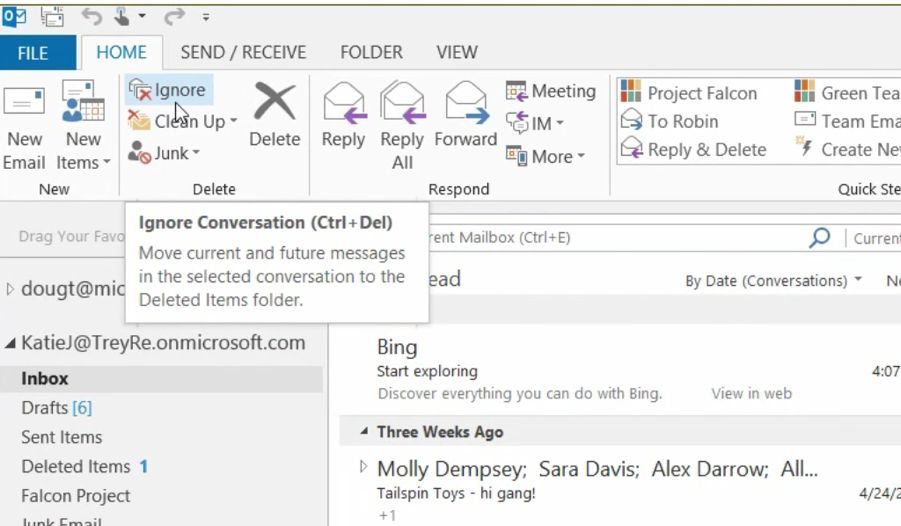The width and height of the screenshot is (901, 526).
Task: Reply with a Meeting
Action: 550,91
